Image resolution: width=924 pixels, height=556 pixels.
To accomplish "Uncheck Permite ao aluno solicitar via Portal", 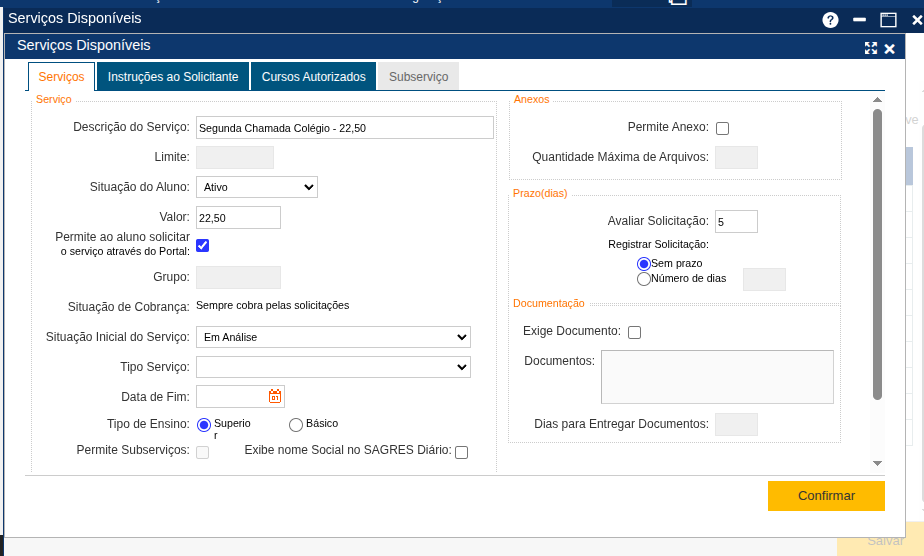I will tap(203, 245).
